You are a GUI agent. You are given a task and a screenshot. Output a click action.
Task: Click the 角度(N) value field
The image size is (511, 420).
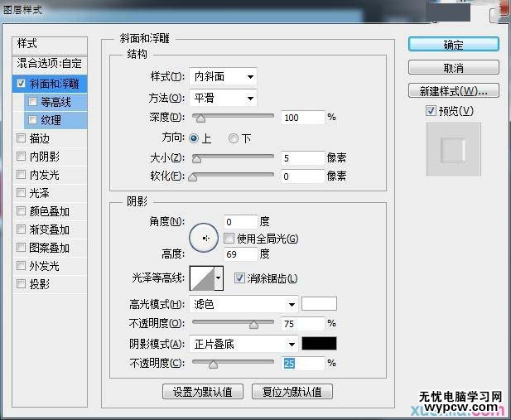point(240,222)
